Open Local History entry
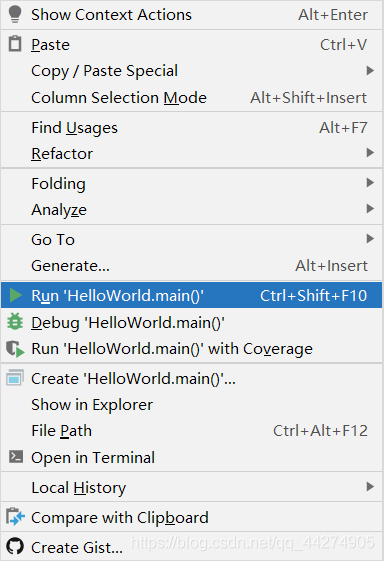384x561 pixels. click(x=192, y=487)
